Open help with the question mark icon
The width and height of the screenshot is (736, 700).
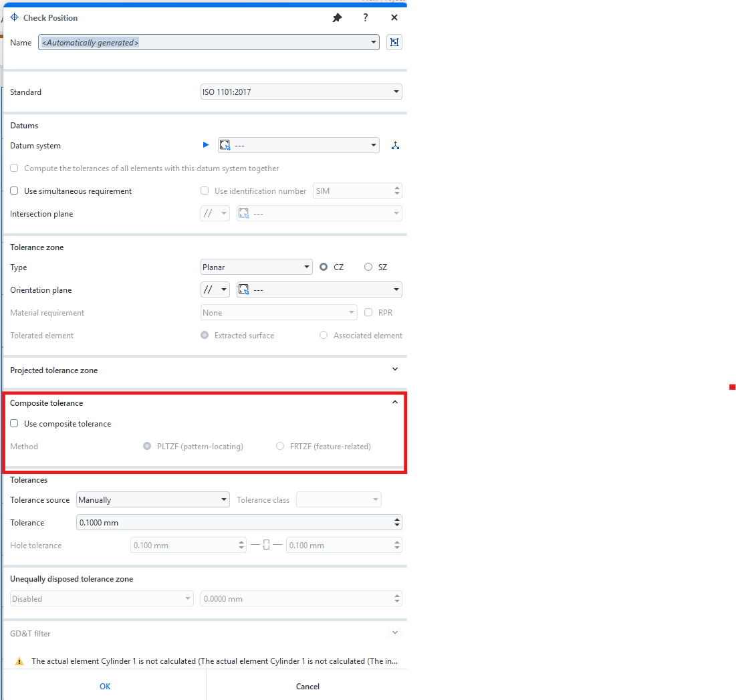366,18
